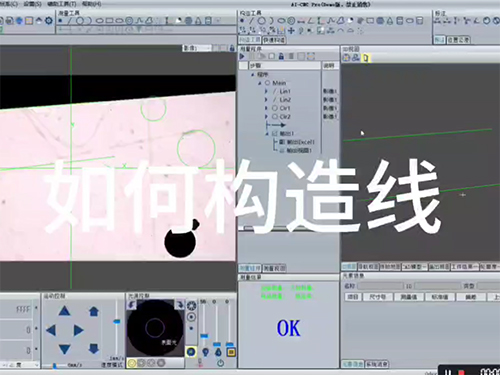Image resolution: width=500 pixels, height=375 pixels.
Task: Move stage left with the left arrow
Action: (51, 330)
